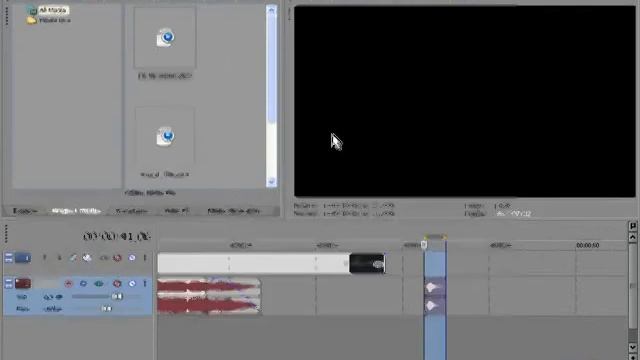Solo the audio track
This screenshot has height=360, width=640.
[x=132, y=283]
